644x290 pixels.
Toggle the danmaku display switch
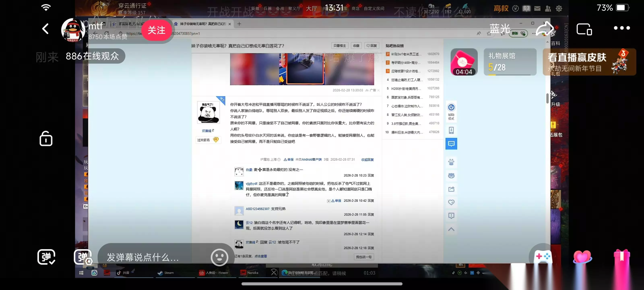tap(46, 257)
